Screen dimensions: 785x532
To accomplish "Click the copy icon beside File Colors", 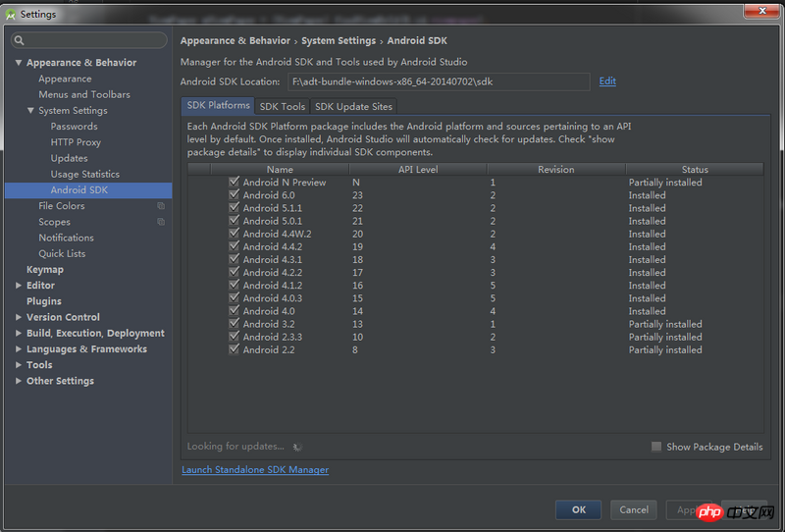I will pos(161,206).
